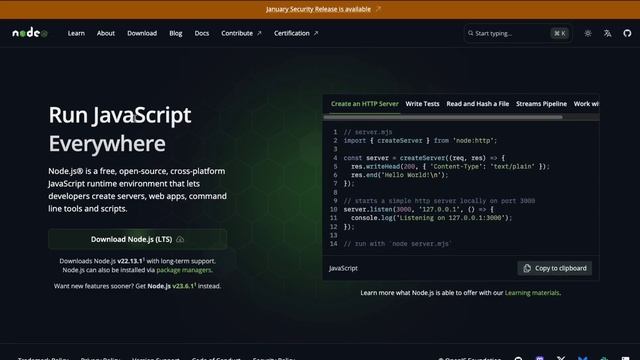The height and width of the screenshot is (360, 640).
Task: Open the Node.js v23.6.1 current release link
Action: coord(171,286)
